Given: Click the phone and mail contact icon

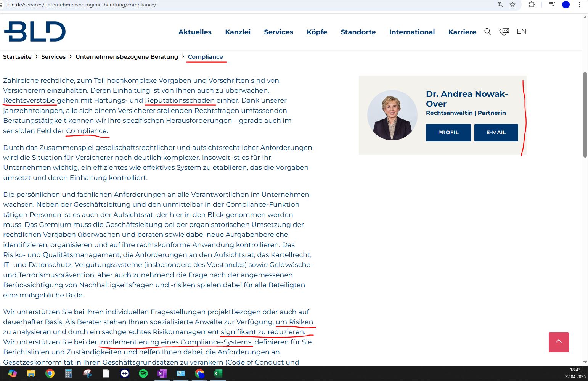Looking at the screenshot, I should tap(504, 32).
